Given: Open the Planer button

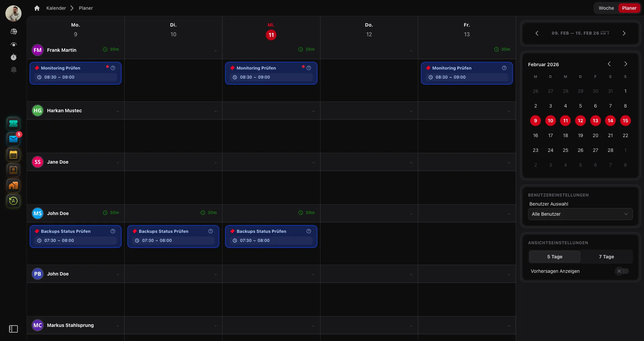Looking at the screenshot, I should (629, 8).
